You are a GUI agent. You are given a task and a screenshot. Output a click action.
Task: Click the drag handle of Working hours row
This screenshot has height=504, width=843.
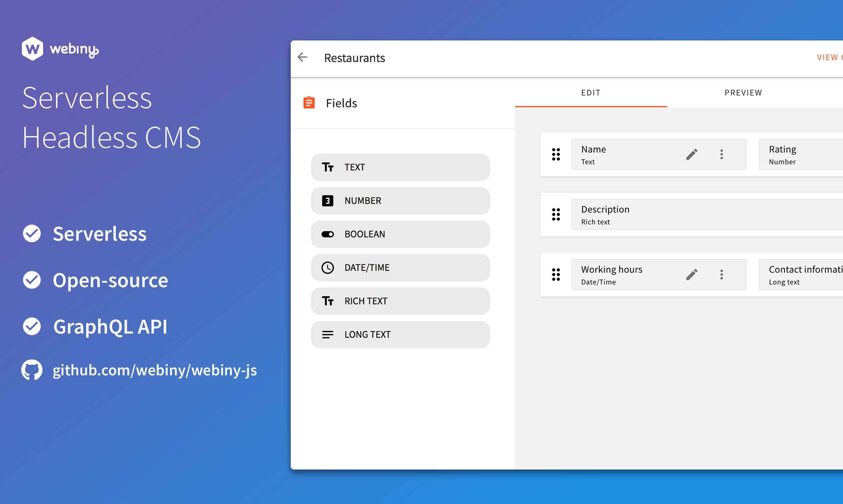(x=556, y=275)
